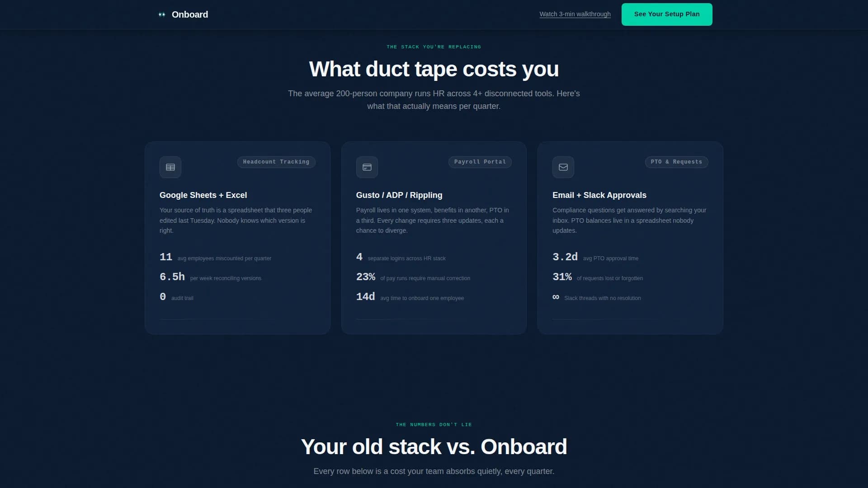868x488 pixels.
Task: Follow the Watch 3-min walkthrough link
Action: [x=575, y=14]
